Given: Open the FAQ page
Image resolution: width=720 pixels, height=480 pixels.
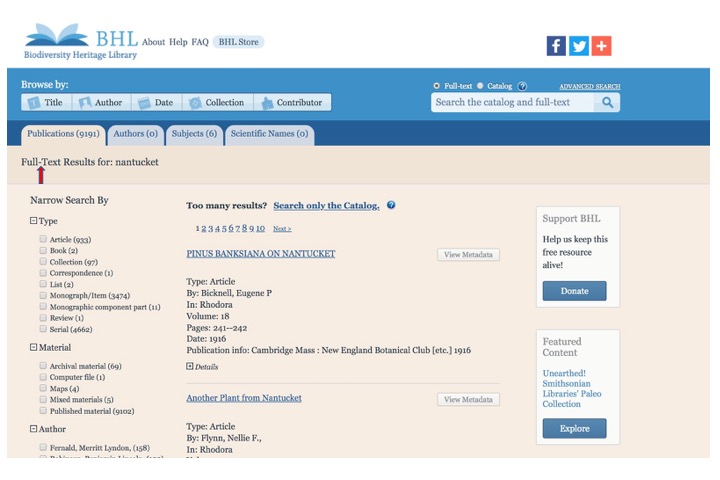Looking at the screenshot, I should click(x=200, y=42).
